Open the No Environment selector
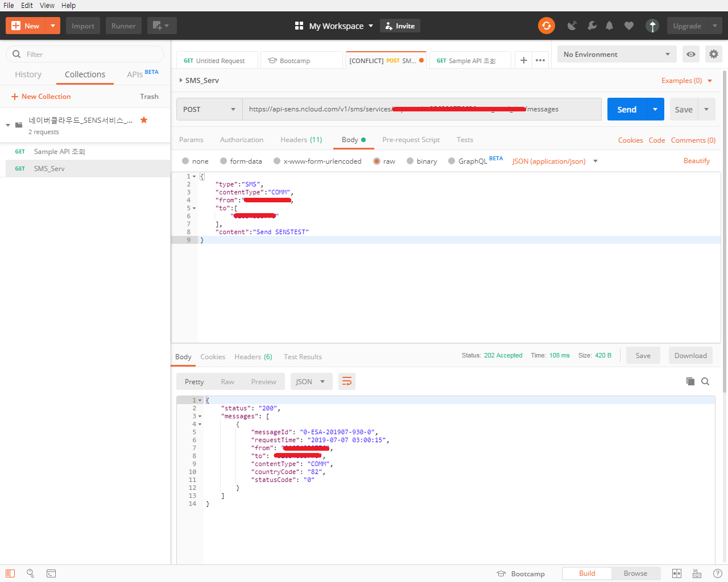 click(x=617, y=54)
